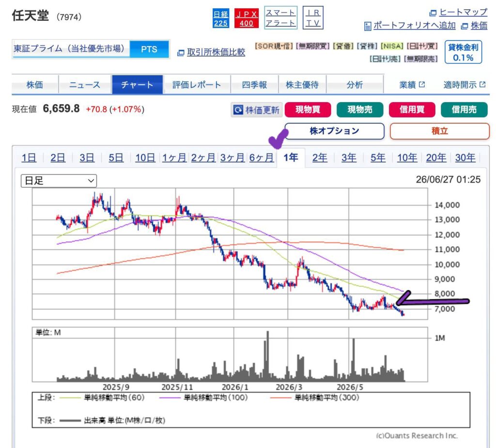Click the popup window icon before 取引所株価比較
The width and height of the screenshot is (496, 448).
(x=181, y=53)
